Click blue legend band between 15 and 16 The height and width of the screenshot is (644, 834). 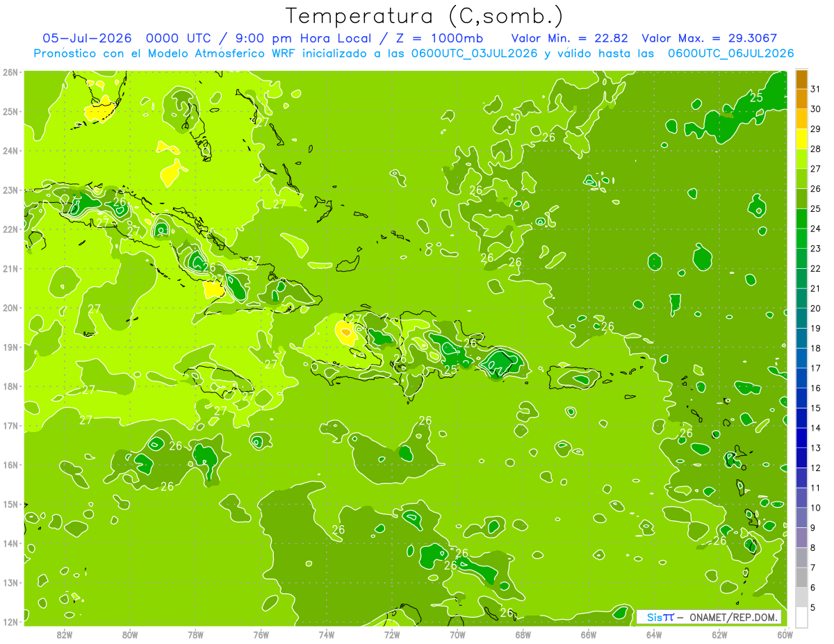[x=801, y=399]
